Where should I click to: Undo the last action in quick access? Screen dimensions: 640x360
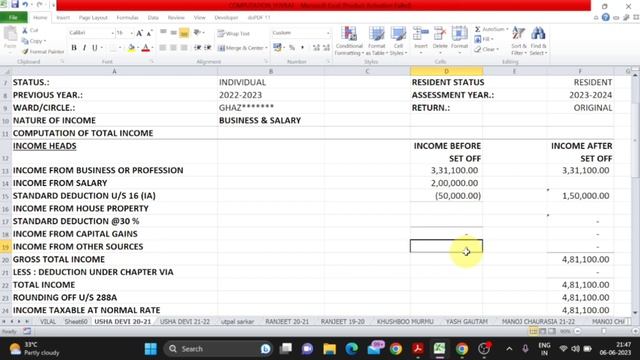tap(25, 4)
